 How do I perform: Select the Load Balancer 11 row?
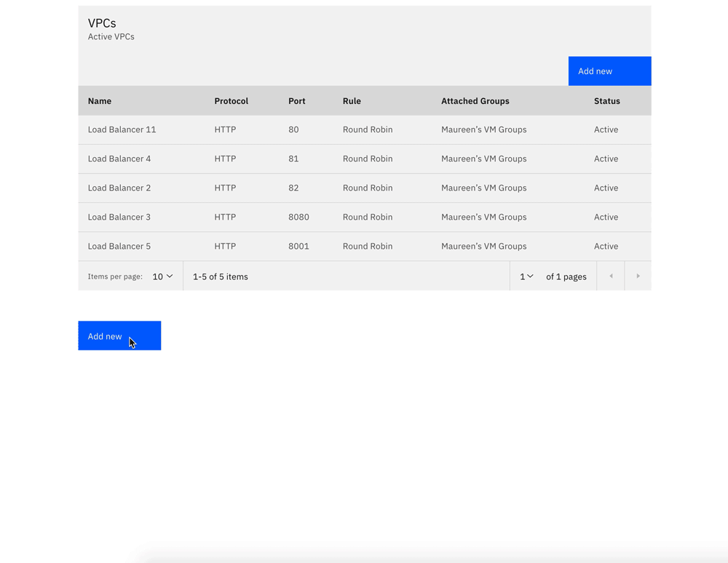pyautogui.click(x=122, y=129)
